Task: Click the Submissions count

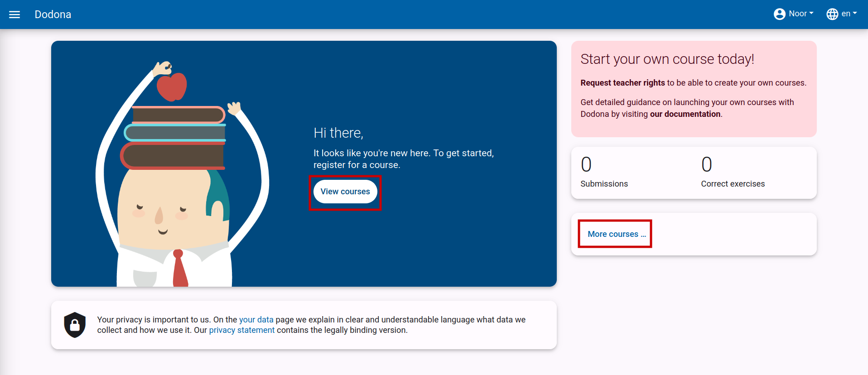Action: pyautogui.click(x=586, y=164)
